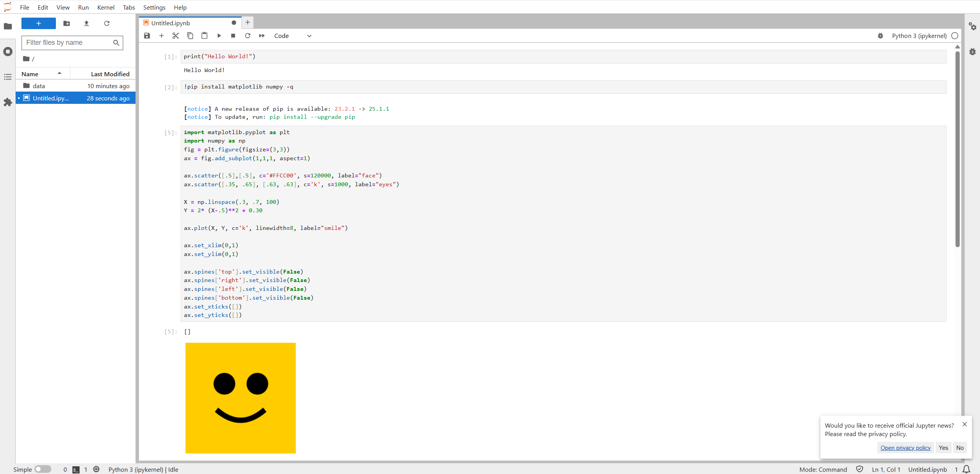Restart the kernel
Image resolution: width=980 pixels, height=474 pixels.
tap(248, 36)
